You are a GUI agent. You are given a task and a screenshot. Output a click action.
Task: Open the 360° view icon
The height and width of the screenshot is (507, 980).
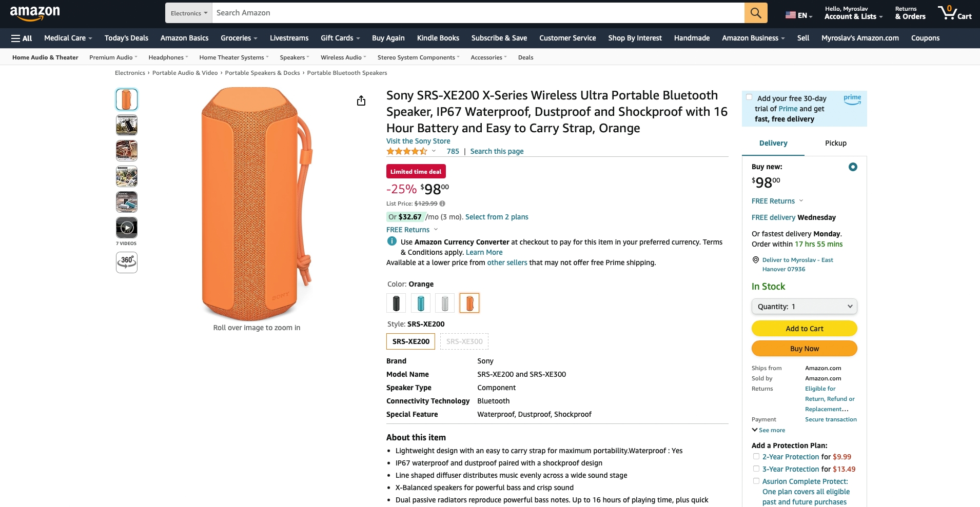click(127, 262)
